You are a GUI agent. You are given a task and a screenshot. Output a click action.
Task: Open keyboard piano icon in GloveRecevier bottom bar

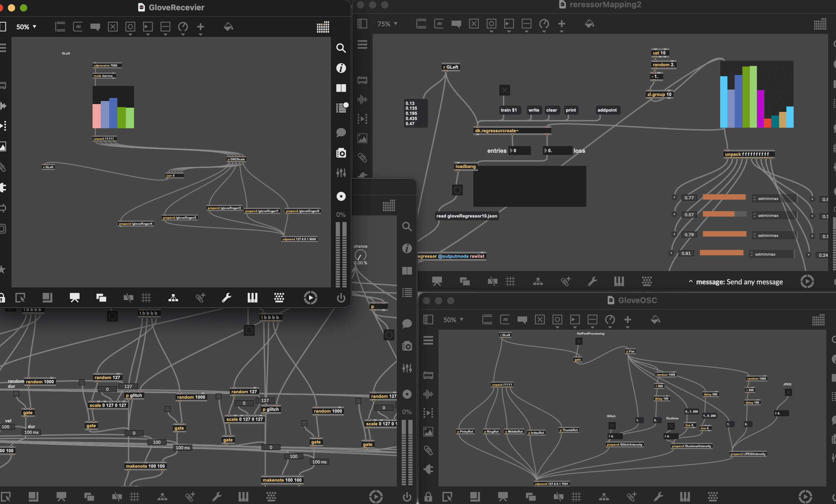[x=253, y=298]
